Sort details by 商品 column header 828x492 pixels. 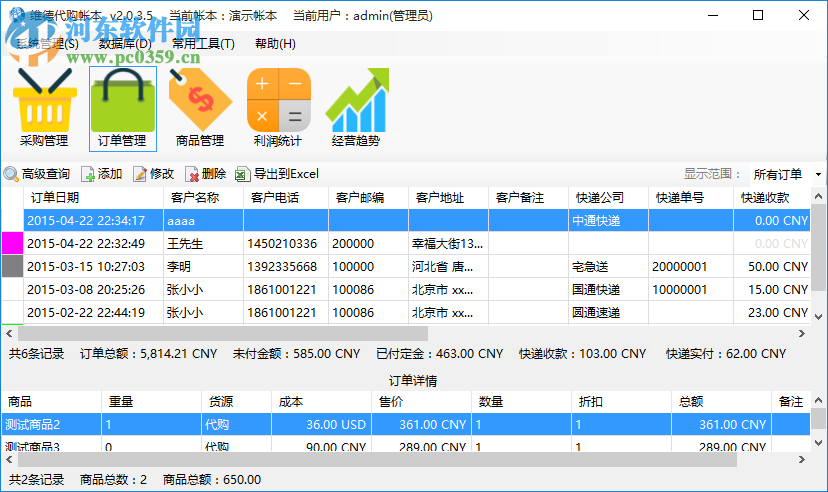click(52, 402)
